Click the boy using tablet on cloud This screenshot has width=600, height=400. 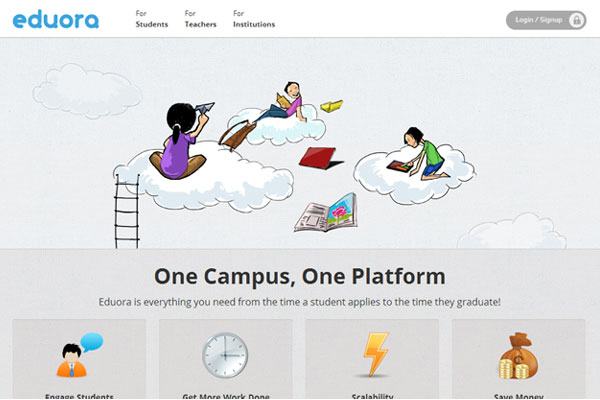tap(419, 154)
